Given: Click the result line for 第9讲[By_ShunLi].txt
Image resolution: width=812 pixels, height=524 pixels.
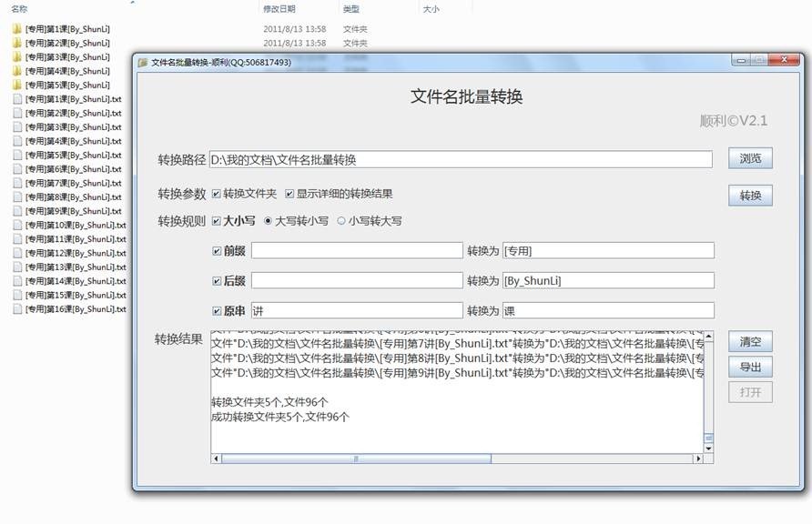Looking at the screenshot, I should (457, 373).
